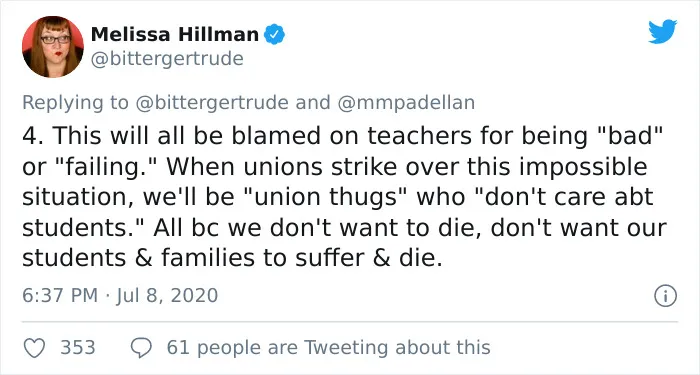The height and width of the screenshot is (375, 700).
Task: Like the tweet with the heart icon
Action: tap(34, 348)
